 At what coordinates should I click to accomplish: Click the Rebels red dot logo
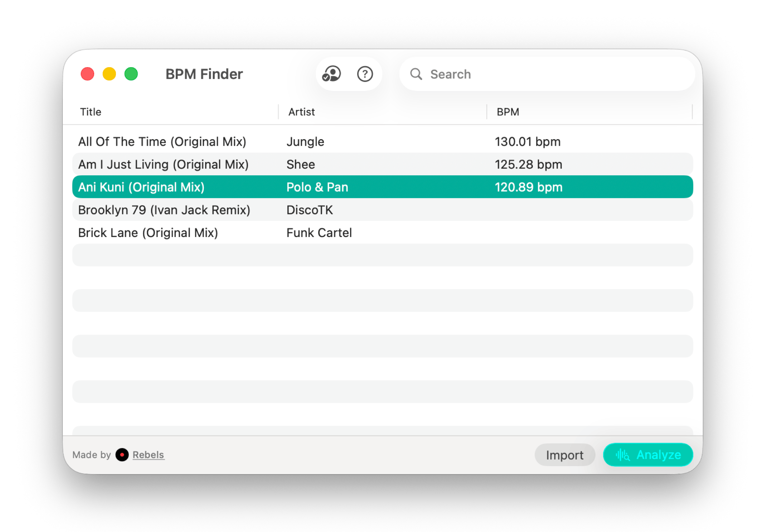coord(122,455)
